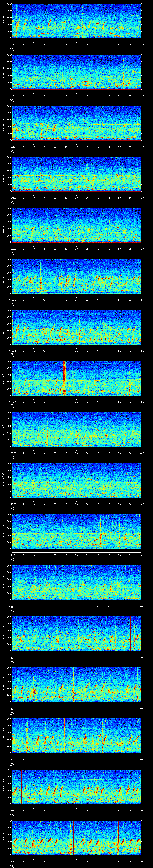Click the 15:00 end time label
153x868 pixels.
click(141, 708)
